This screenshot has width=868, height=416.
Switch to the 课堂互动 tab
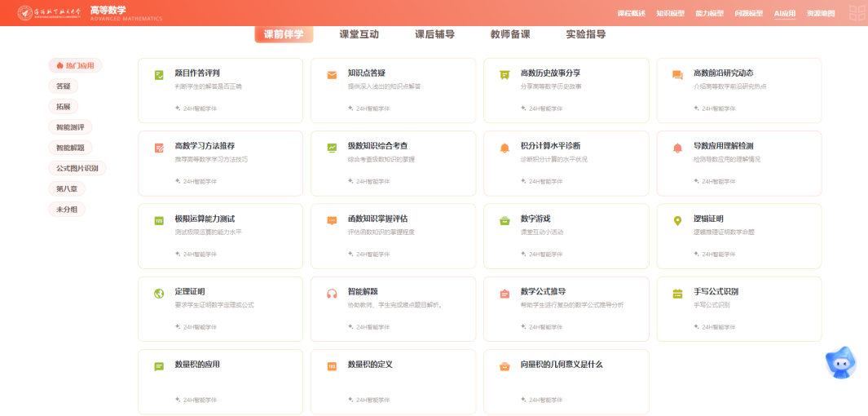359,34
